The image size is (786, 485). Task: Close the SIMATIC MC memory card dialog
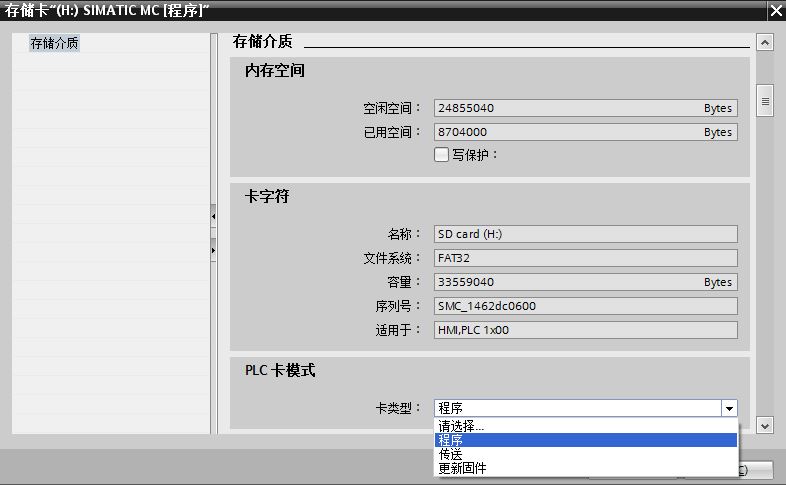[776, 11]
